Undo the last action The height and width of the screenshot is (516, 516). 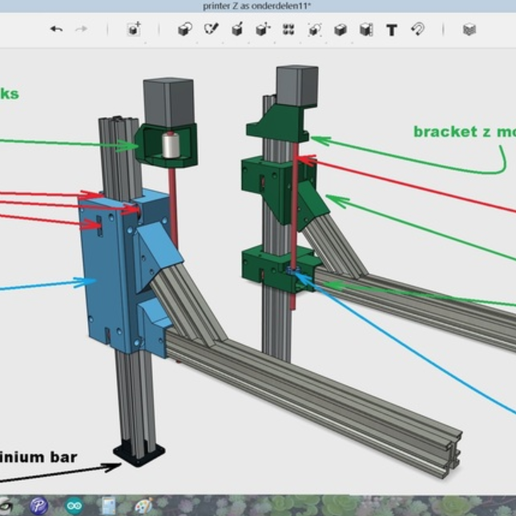tap(57, 29)
